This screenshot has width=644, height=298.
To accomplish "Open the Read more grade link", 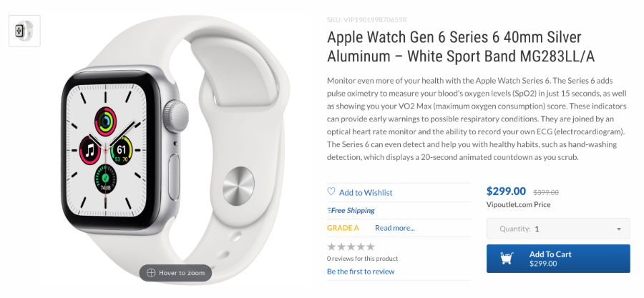I will click(395, 228).
